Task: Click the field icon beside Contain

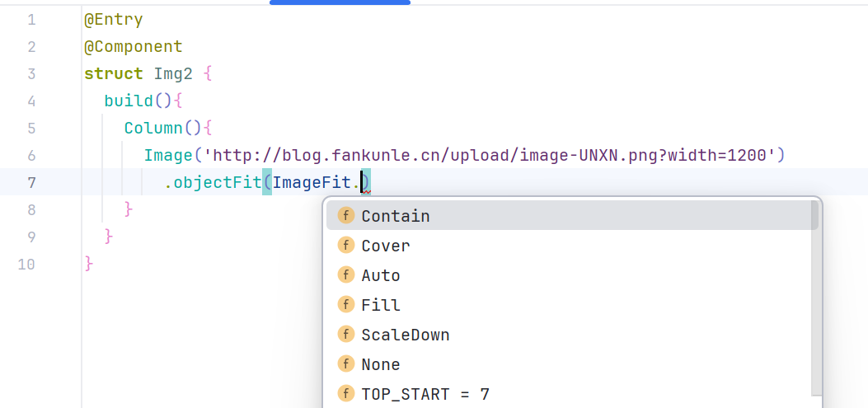Action: [346, 216]
